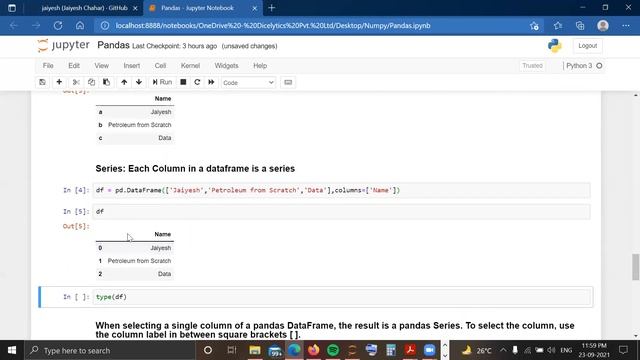
Task: Interrupt the kernel with stop icon
Action: coord(183,82)
